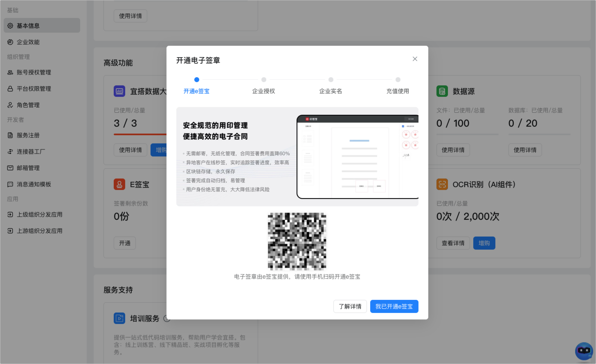Click the 了解详情 button
Image resolution: width=596 pixels, height=364 pixels.
[350, 306]
